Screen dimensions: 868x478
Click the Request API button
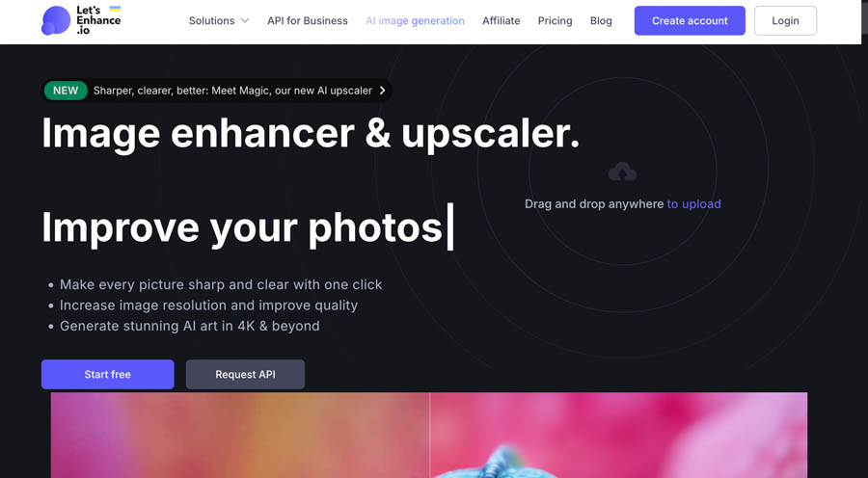tap(245, 375)
